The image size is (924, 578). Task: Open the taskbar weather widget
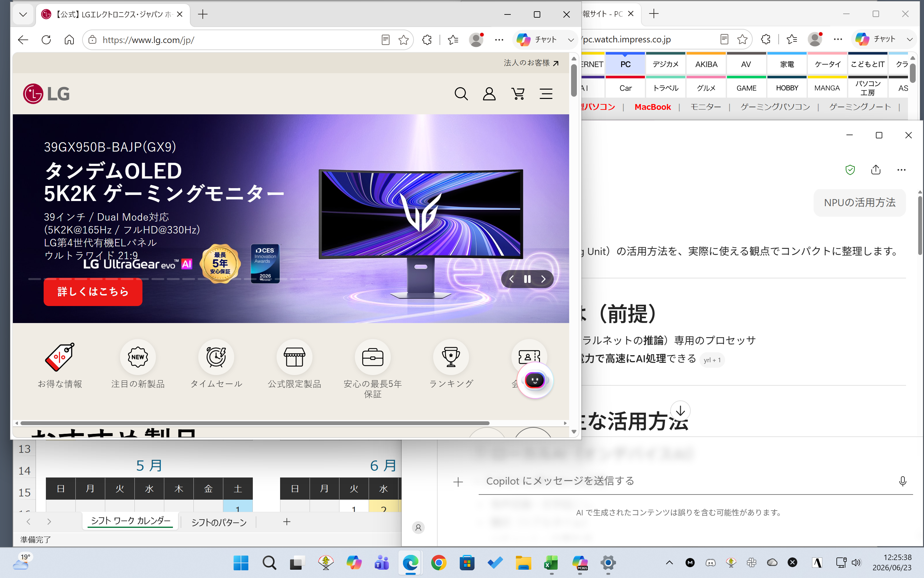tap(22, 562)
